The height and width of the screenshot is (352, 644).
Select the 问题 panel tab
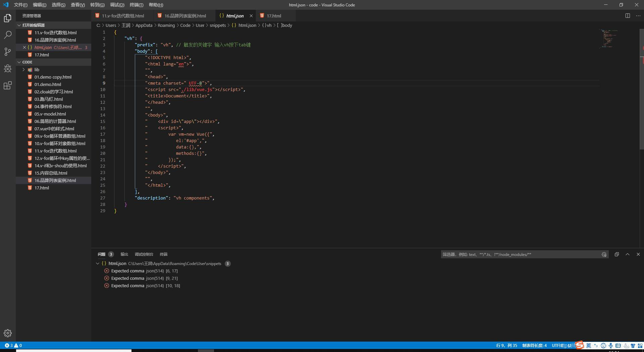click(102, 254)
